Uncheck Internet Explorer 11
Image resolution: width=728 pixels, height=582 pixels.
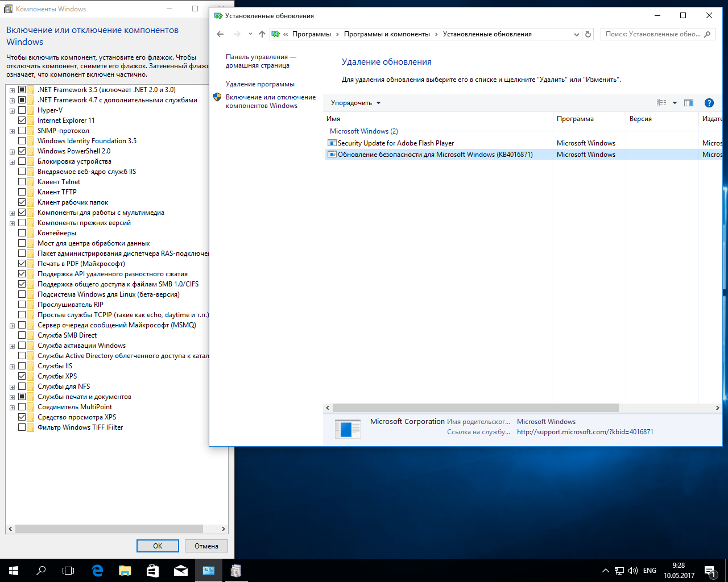[22, 120]
